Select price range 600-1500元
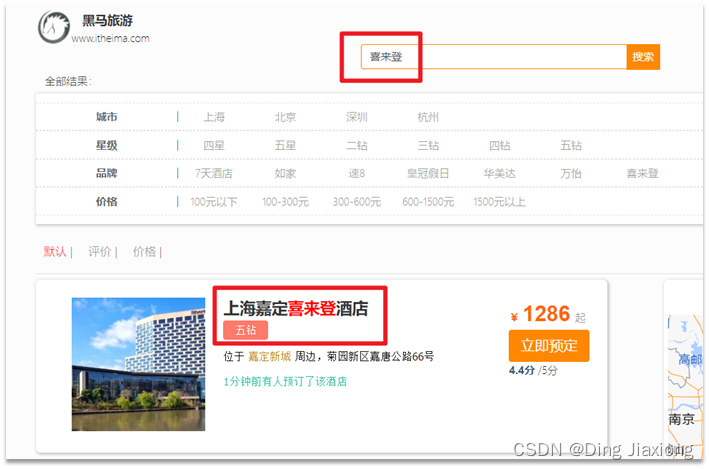The image size is (709, 469). coord(428,202)
